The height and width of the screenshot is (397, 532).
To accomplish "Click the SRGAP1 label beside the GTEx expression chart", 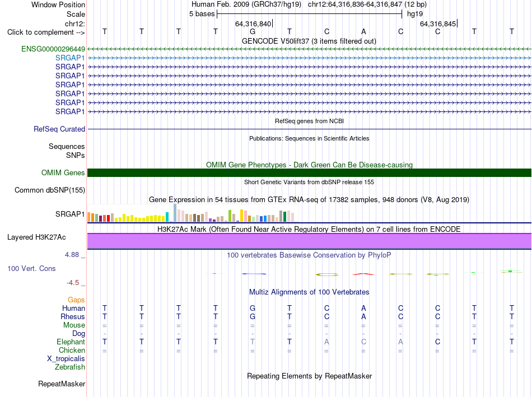I will pos(70,214).
